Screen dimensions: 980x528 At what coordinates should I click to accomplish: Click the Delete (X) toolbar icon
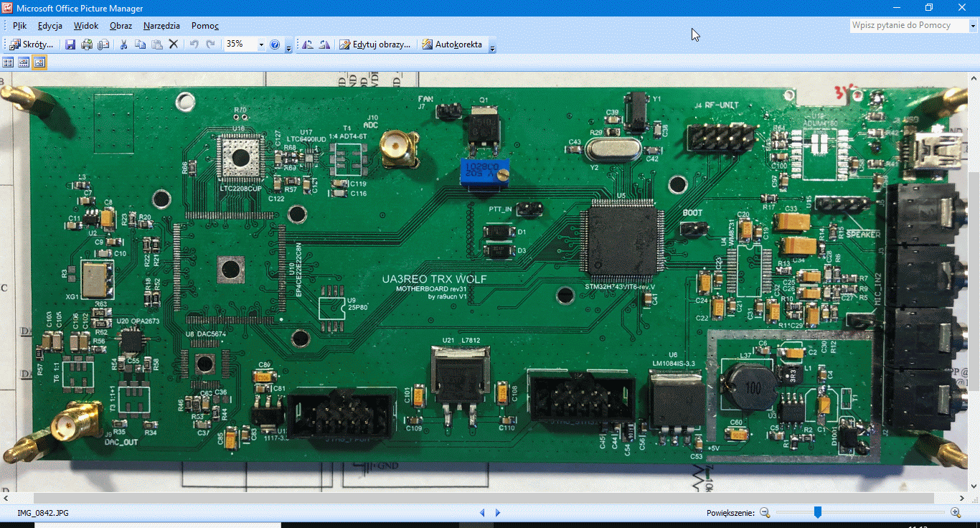pyautogui.click(x=173, y=44)
